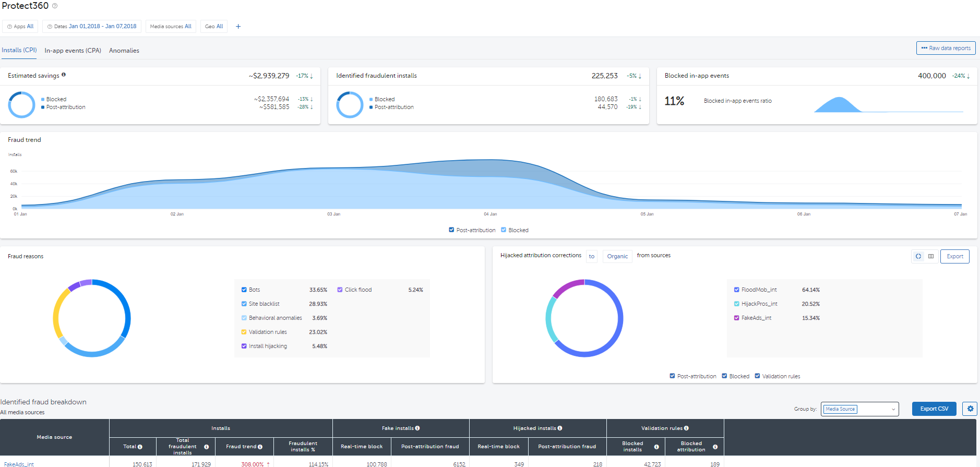Toggle Validation rules under hijacked corrections chart
980x467 pixels.
[x=757, y=376]
